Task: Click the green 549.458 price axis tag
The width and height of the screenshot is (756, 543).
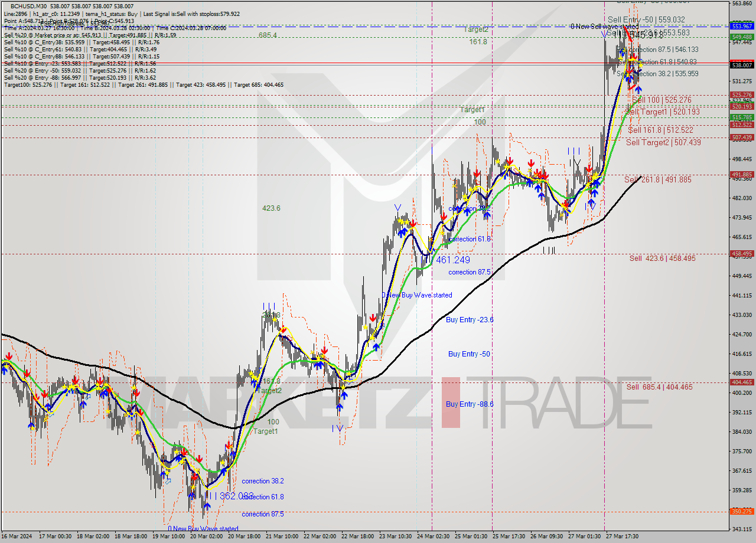Action: pyautogui.click(x=742, y=37)
